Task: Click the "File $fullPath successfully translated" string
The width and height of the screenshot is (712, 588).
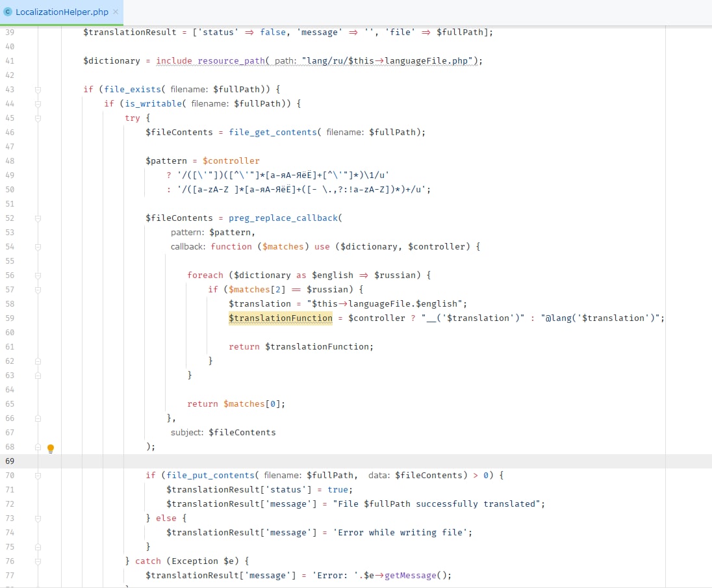Action: tap(437, 504)
